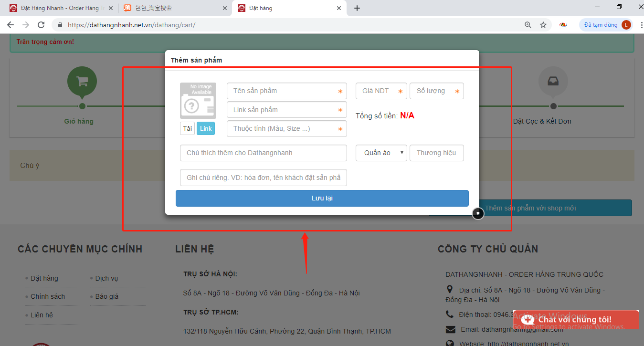Image resolution: width=644 pixels, height=346 pixels.
Task: Click the No image Available placeholder
Action: tap(198, 101)
